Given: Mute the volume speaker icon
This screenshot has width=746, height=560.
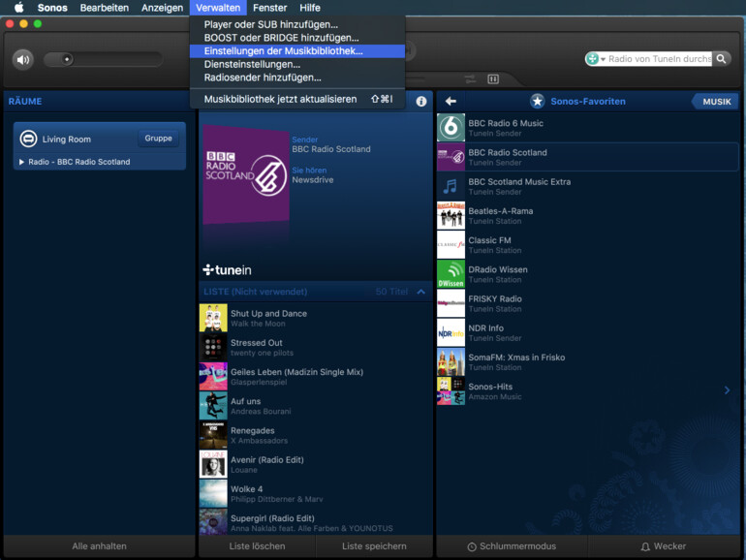Looking at the screenshot, I should [x=23, y=60].
